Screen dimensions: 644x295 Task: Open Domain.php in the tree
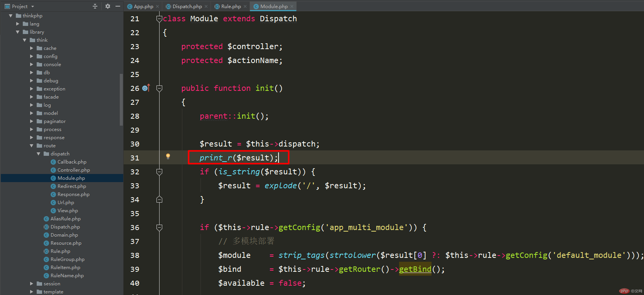(x=64, y=235)
